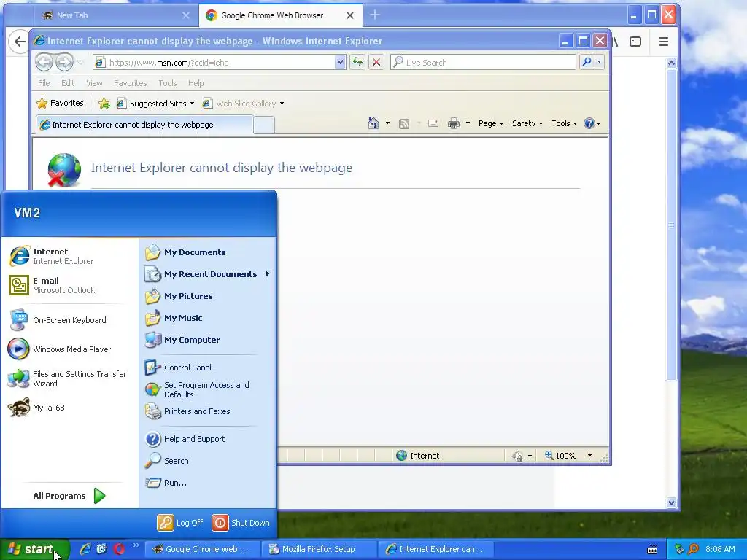Open My Documents folder
The image size is (747, 560).
point(185,252)
